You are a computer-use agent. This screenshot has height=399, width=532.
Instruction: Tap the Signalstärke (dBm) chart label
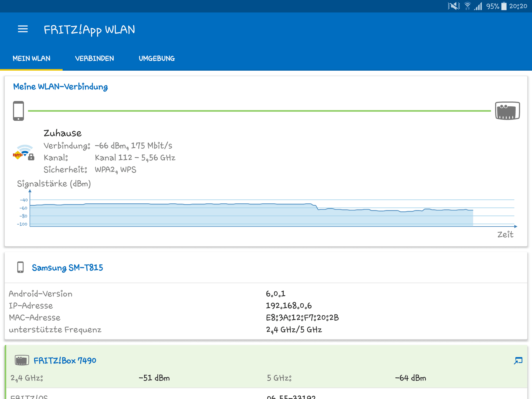[x=54, y=184]
